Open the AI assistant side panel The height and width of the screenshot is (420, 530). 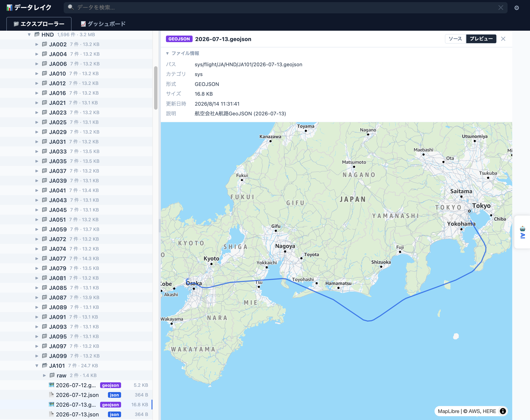point(522,232)
